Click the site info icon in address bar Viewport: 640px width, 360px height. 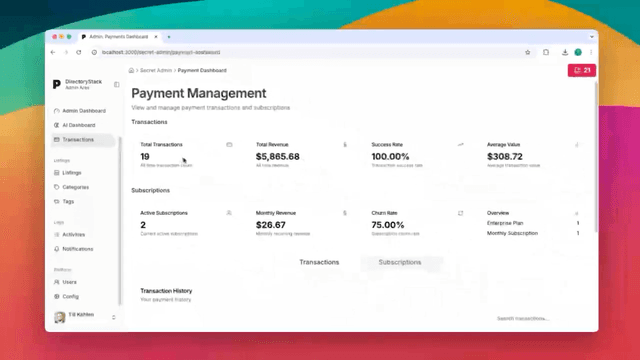pos(94,52)
